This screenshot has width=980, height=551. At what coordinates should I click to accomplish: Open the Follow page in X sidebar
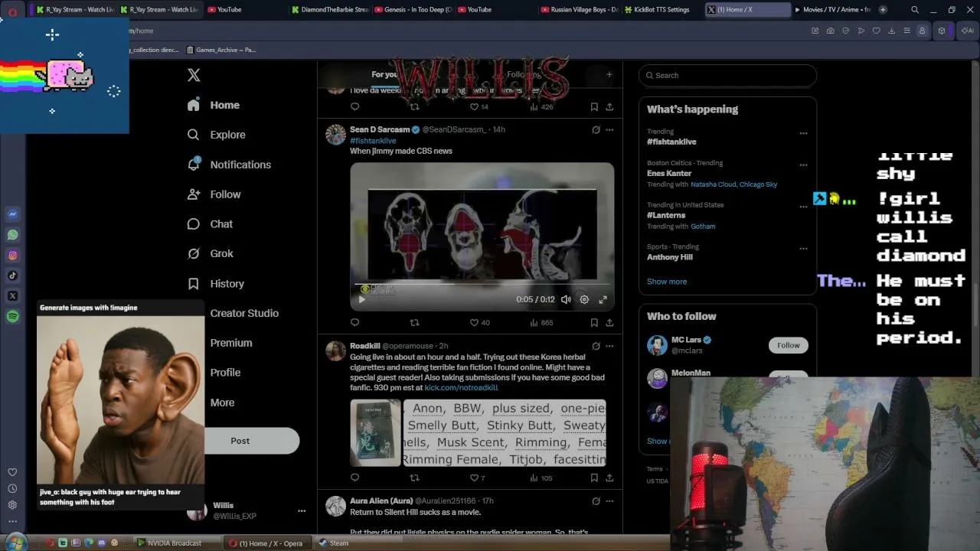coord(214,194)
